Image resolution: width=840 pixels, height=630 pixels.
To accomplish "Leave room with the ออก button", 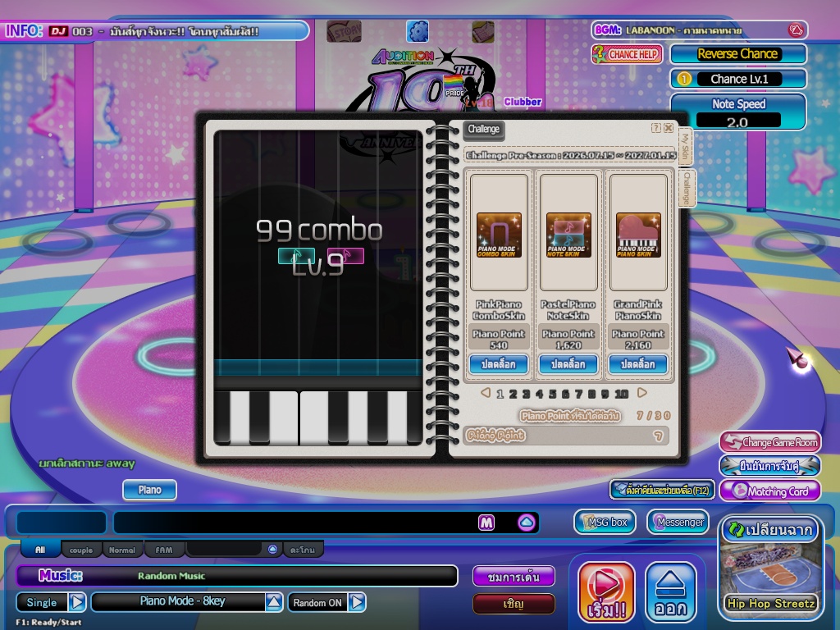I will (x=670, y=591).
